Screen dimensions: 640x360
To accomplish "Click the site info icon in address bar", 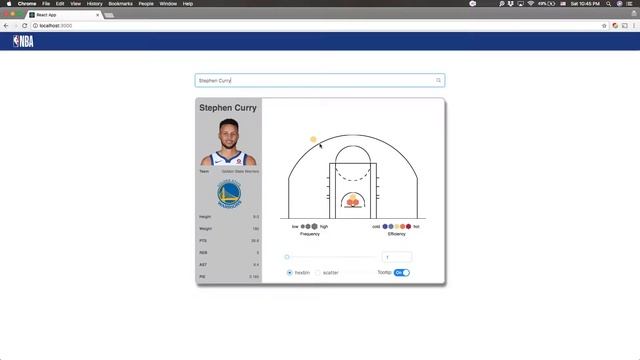I will click(35, 26).
